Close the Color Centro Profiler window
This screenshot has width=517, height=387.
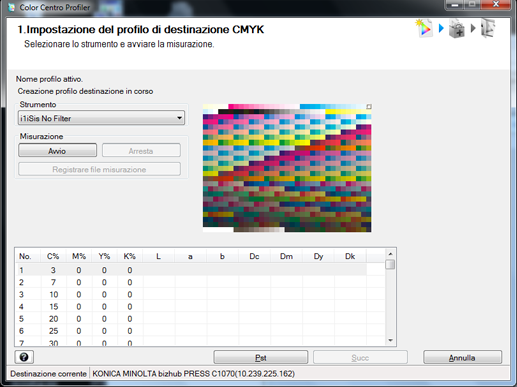496,5
